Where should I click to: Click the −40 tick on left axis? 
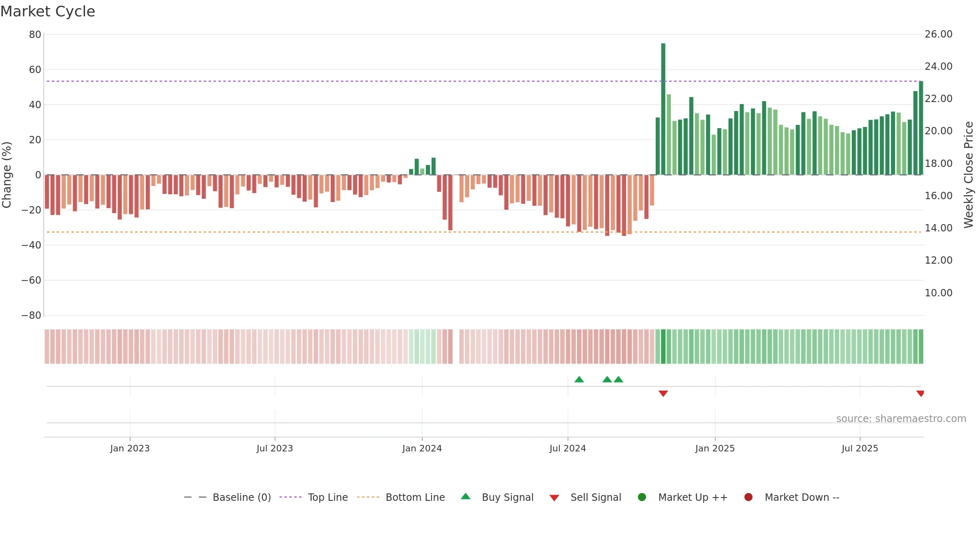coord(31,245)
